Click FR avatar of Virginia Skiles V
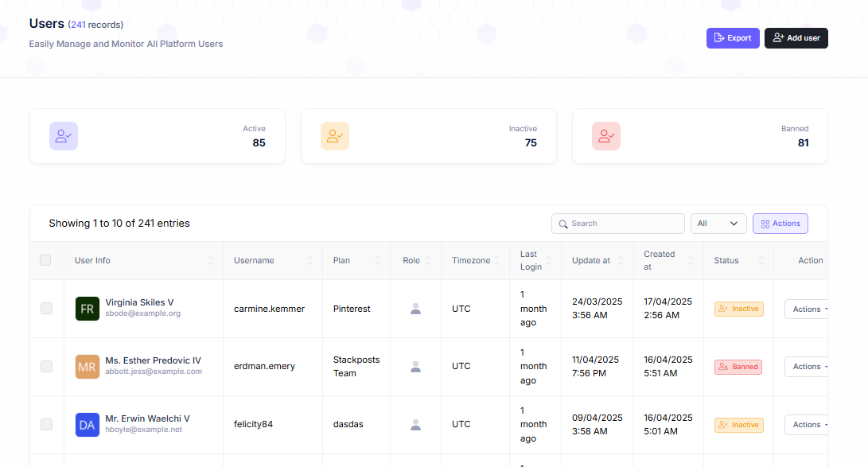 88,309
